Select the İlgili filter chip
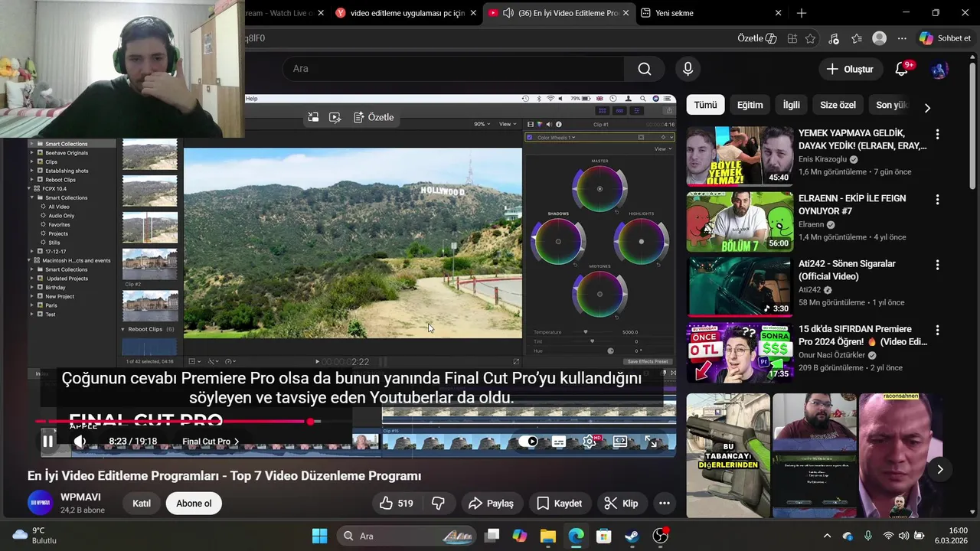The image size is (980, 551). tap(791, 105)
